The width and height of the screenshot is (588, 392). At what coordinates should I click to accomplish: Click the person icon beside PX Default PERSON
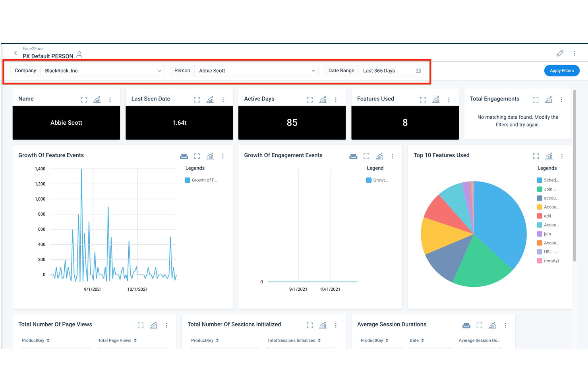pyautogui.click(x=79, y=54)
